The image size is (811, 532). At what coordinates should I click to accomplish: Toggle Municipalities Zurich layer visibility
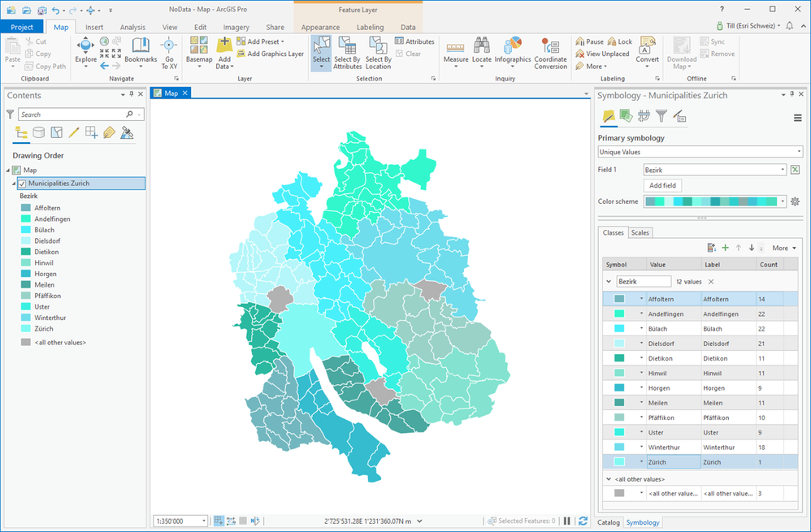(22, 184)
